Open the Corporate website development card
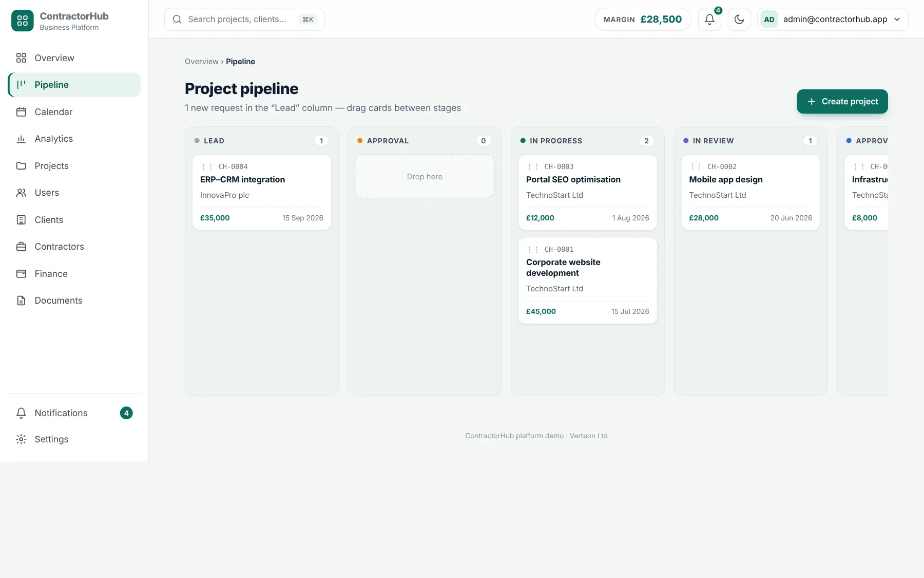This screenshot has height=578, width=924. [x=588, y=281]
